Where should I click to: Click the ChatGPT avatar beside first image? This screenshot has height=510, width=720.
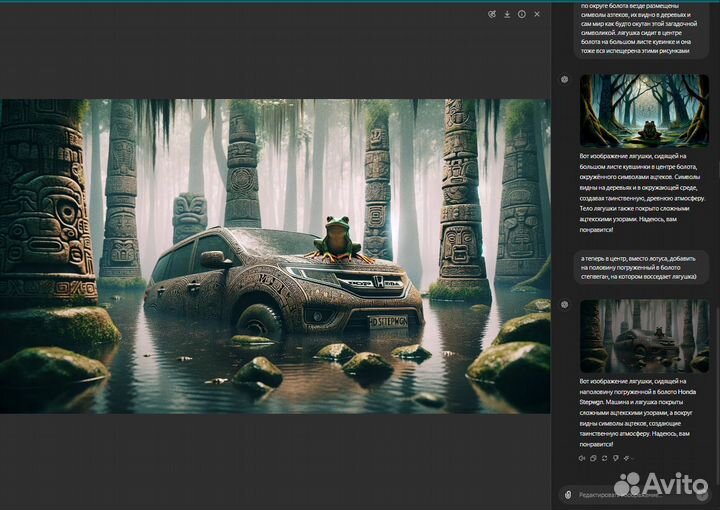pyautogui.click(x=565, y=79)
